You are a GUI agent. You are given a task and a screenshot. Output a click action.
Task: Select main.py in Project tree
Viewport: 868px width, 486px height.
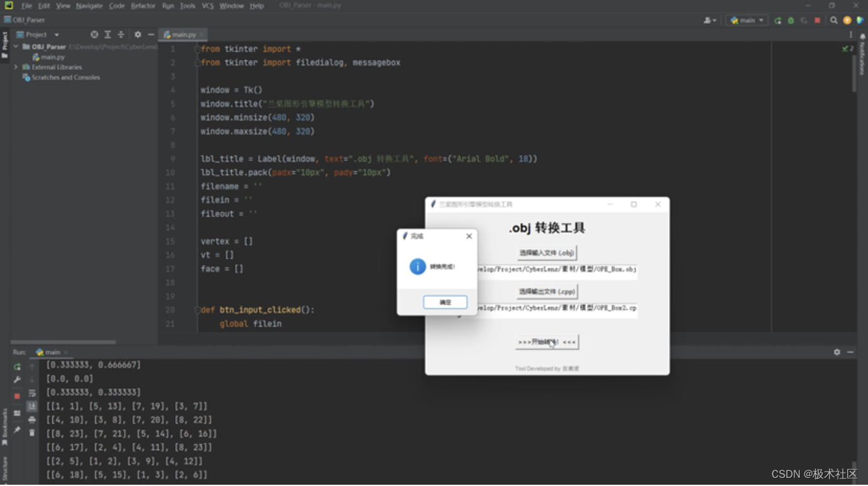(x=49, y=57)
